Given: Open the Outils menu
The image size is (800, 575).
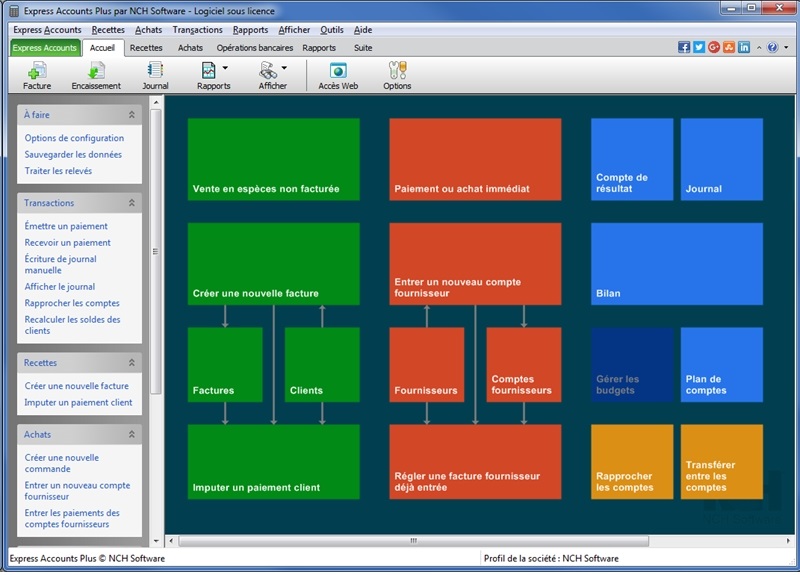Looking at the screenshot, I should point(332,30).
